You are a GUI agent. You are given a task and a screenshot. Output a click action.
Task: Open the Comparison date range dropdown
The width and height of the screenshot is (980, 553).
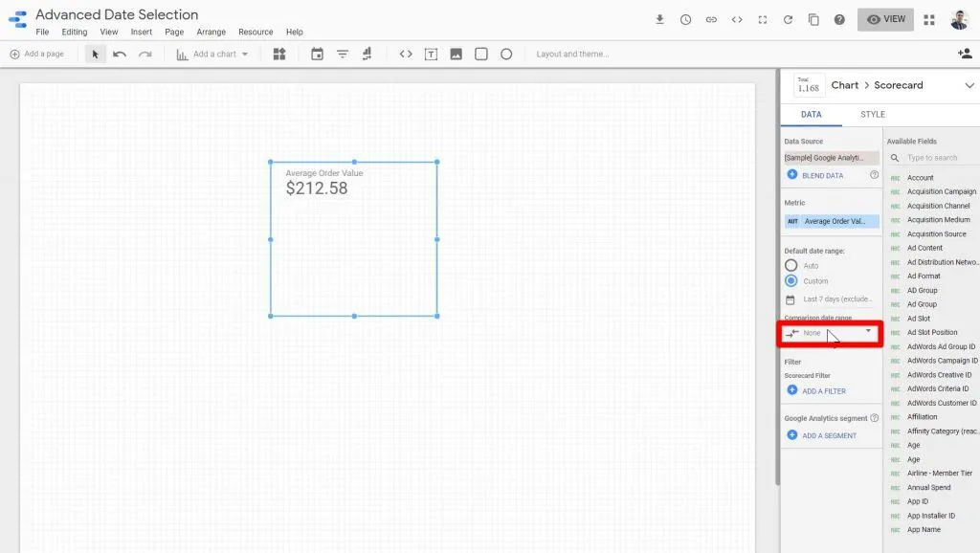(x=831, y=332)
